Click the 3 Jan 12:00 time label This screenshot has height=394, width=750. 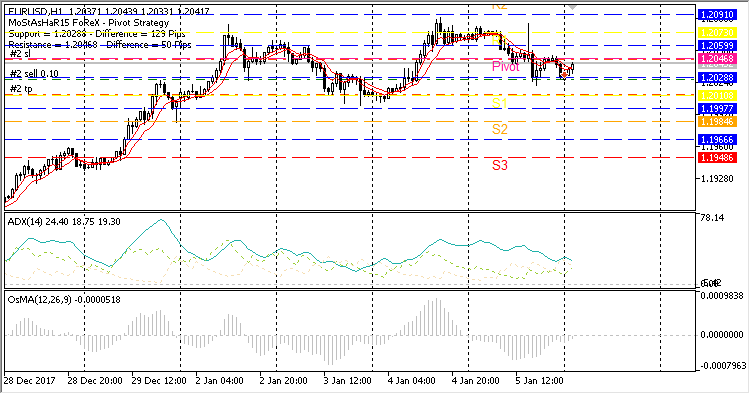[348, 381]
